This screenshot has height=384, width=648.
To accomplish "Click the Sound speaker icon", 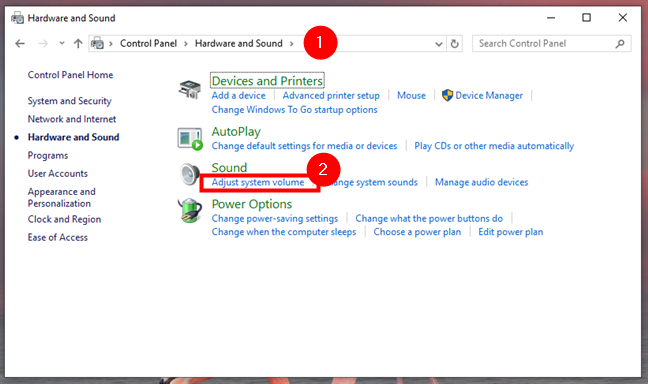I will click(190, 174).
